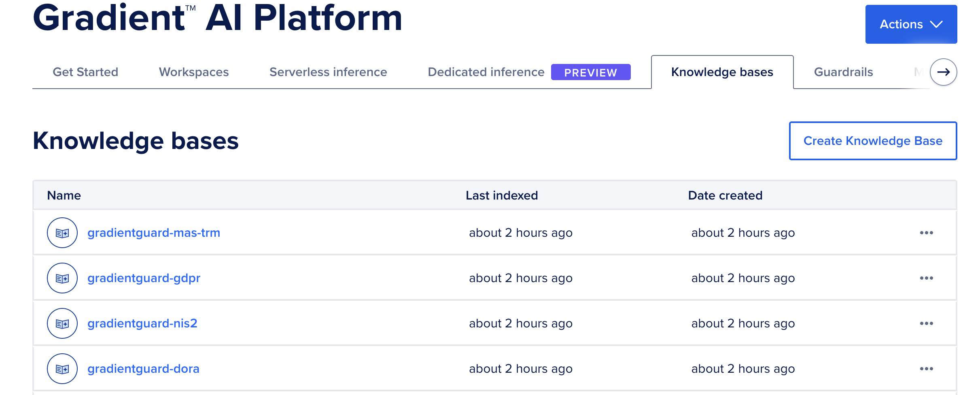Open the gradientguard-dora knowledge base link
Image resolution: width=980 pixels, height=395 pixels.
pyautogui.click(x=143, y=369)
